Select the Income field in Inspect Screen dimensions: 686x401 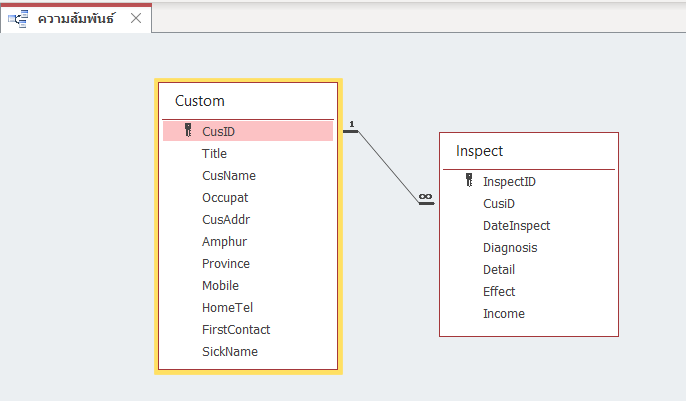(x=503, y=313)
